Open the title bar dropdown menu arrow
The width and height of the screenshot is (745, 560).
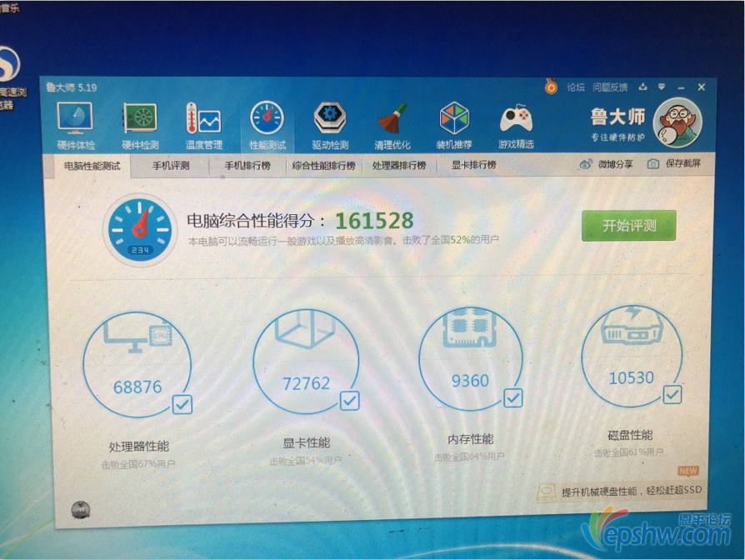tap(662, 87)
